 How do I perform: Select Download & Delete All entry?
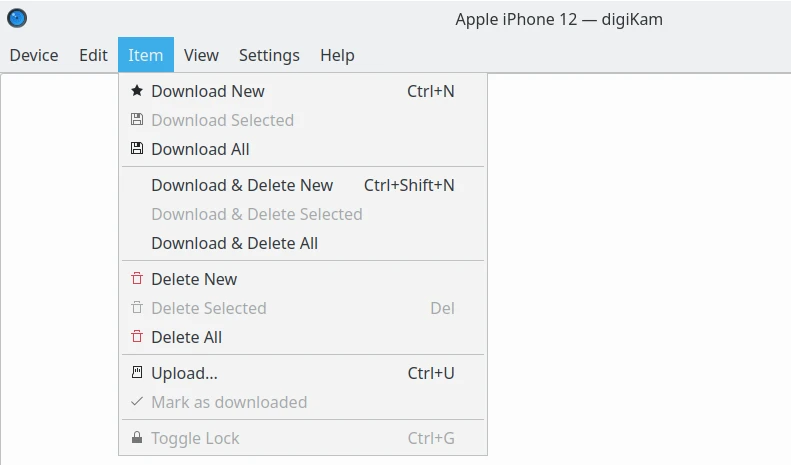(x=234, y=243)
